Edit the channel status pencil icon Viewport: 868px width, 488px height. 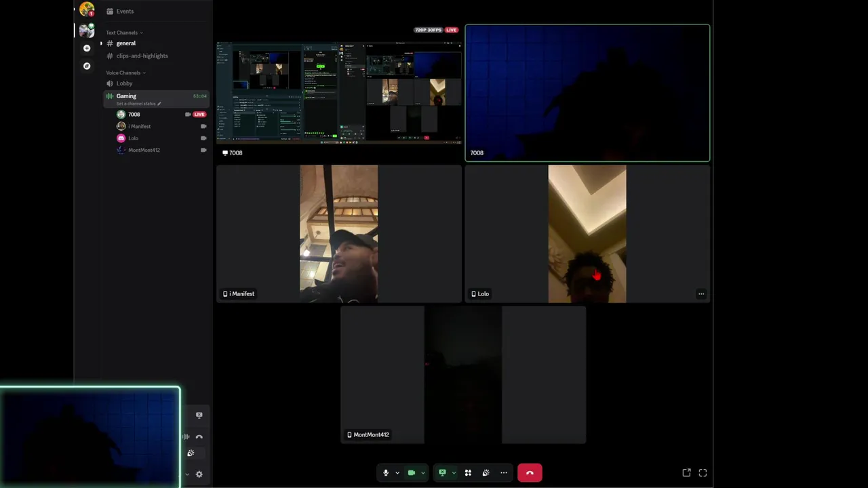coord(159,104)
